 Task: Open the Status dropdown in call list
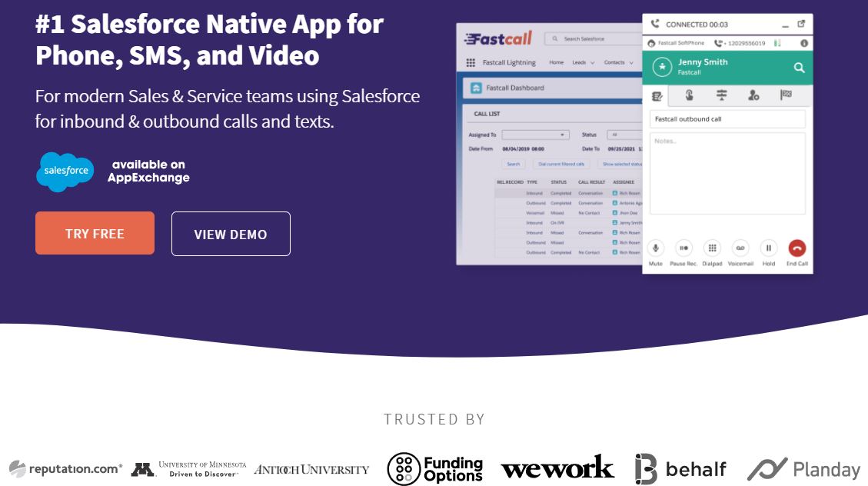pyautogui.click(x=624, y=135)
